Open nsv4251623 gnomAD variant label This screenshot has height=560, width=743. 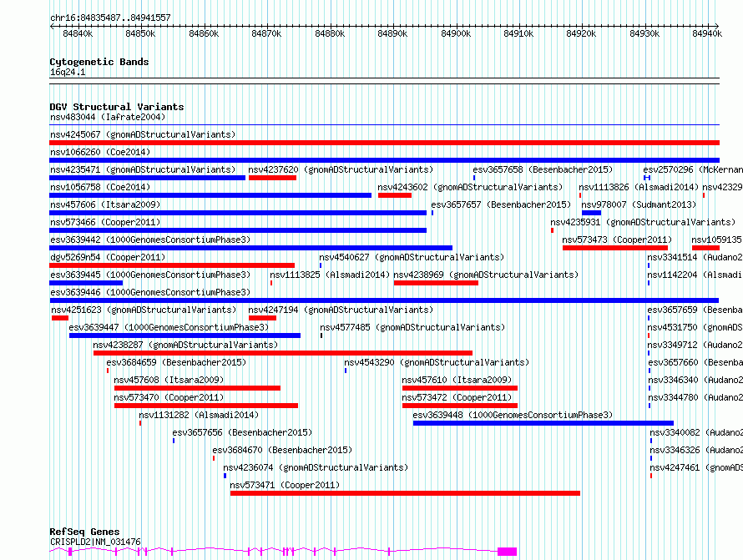[144, 310]
